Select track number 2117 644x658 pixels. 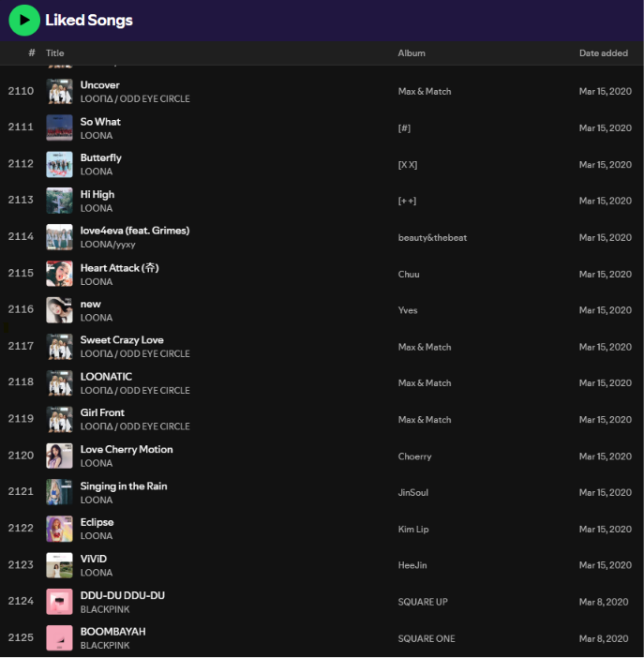coord(21,346)
